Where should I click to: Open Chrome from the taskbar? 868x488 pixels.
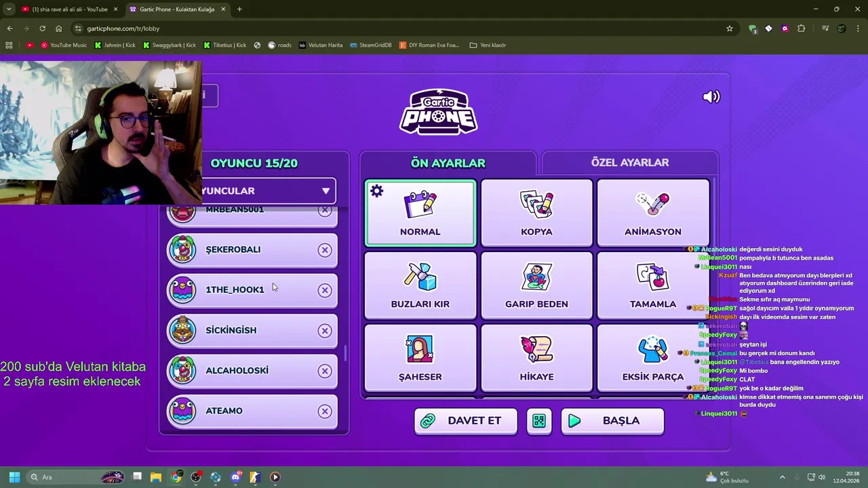pos(176,477)
